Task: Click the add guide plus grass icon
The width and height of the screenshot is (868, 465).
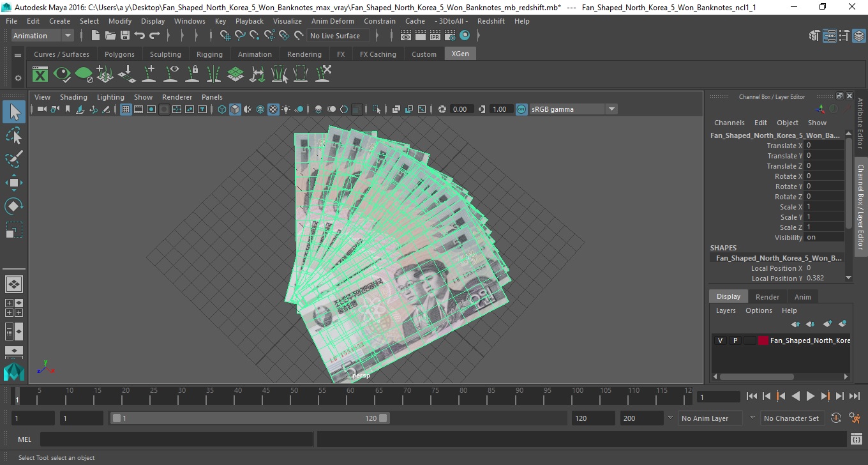Action: point(105,75)
